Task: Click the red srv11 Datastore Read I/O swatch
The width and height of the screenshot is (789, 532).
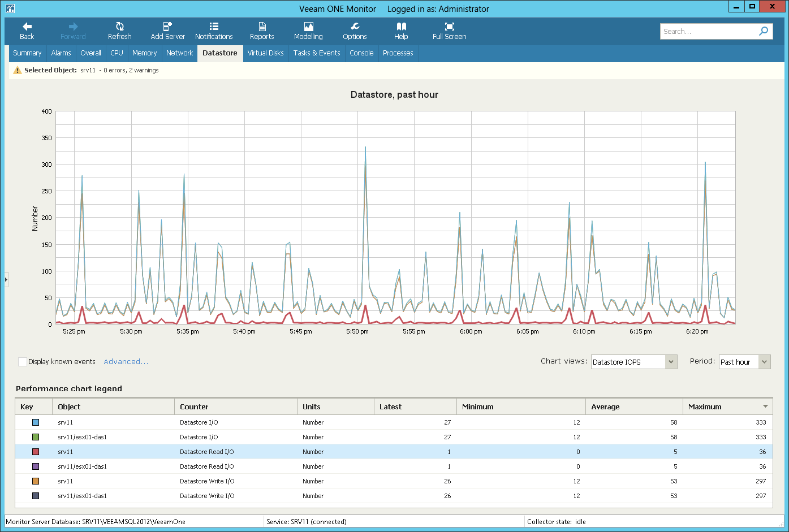Action: (36, 452)
